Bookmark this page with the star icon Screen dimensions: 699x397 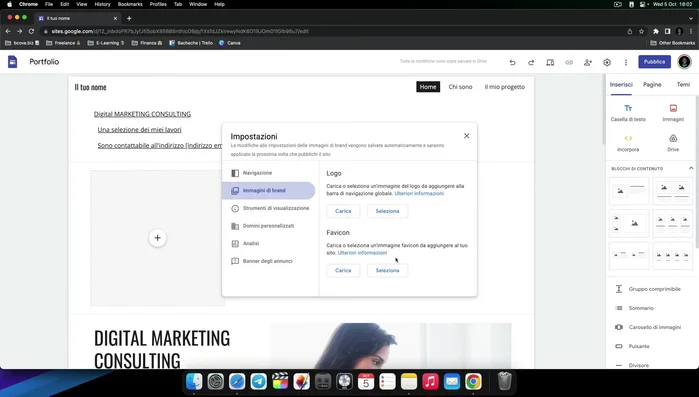click(641, 31)
